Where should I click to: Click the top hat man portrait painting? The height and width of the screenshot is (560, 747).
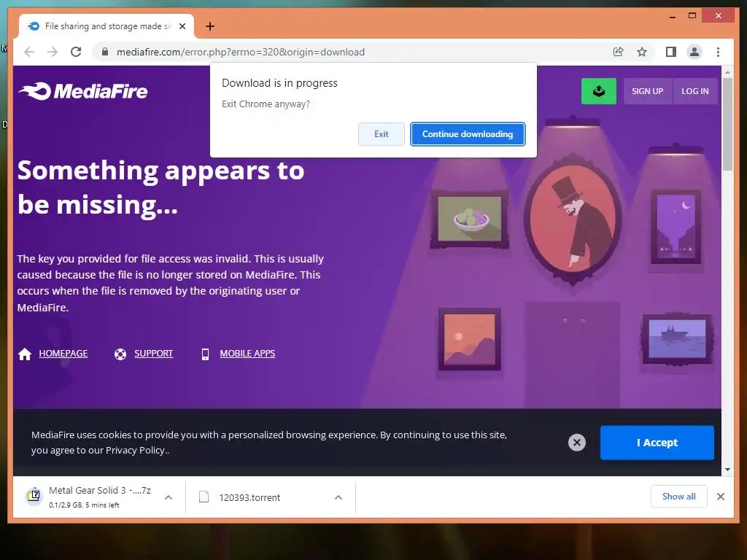573,220
